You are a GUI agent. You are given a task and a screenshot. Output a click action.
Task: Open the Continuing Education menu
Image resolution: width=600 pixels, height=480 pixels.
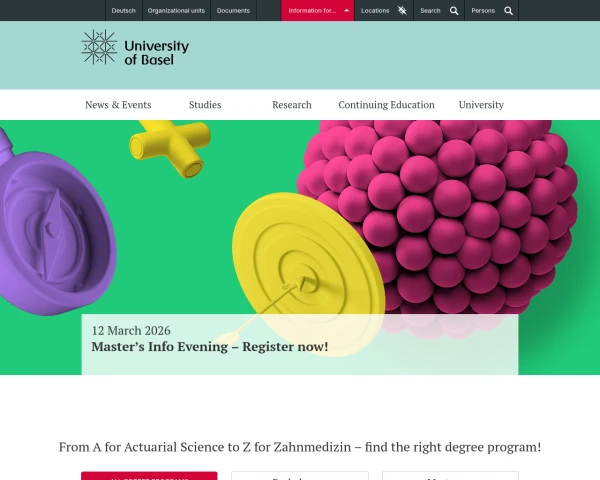[x=386, y=104]
